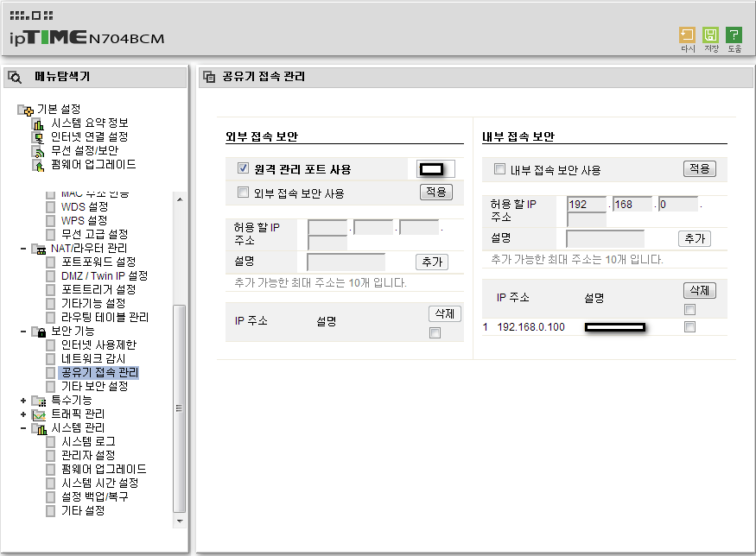Click the 보안 기능 lock folder icon
Screen dimensions: 756x556
tap(39, 332)
